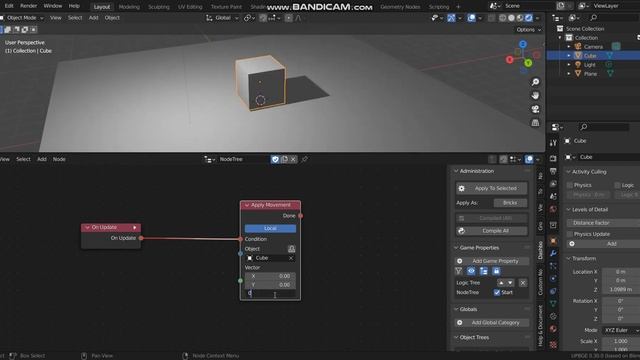Click the Add Game Property button
Screen dimensions: 640x360
point(491,261)
